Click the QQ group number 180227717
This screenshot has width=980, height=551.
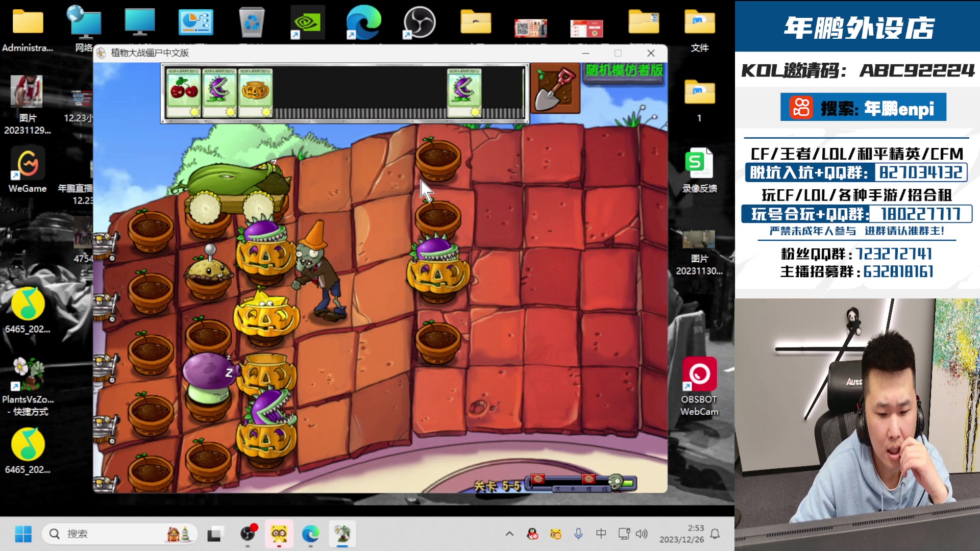click(x=921, y=214)
